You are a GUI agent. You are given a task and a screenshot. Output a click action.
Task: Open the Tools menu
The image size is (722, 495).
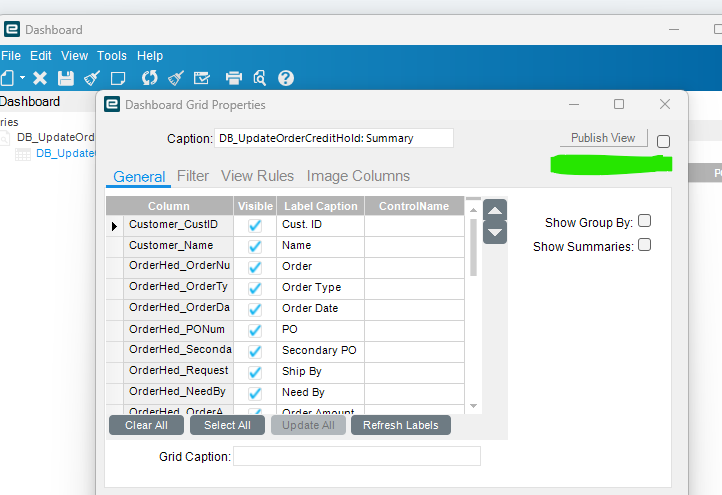click(x=112, y=56)
